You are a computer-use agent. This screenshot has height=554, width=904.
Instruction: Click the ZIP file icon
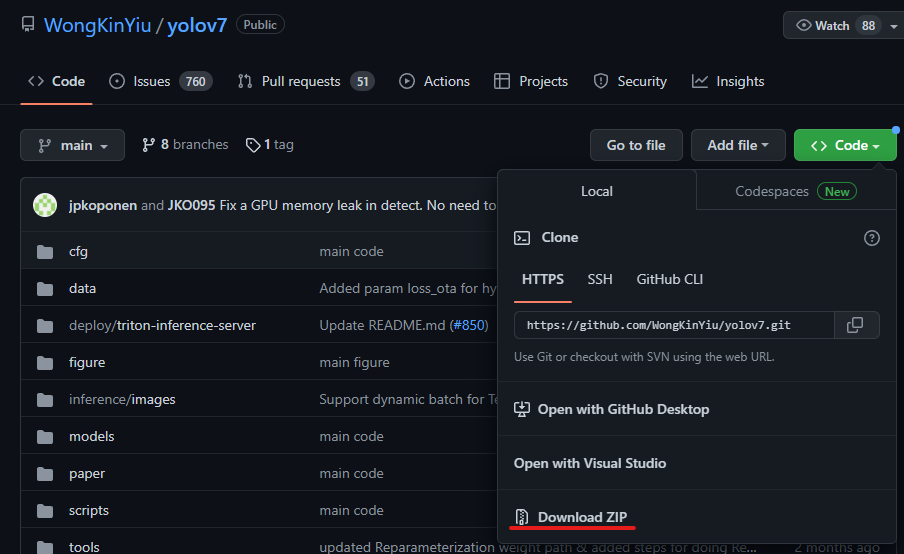[x=522, y=517]
